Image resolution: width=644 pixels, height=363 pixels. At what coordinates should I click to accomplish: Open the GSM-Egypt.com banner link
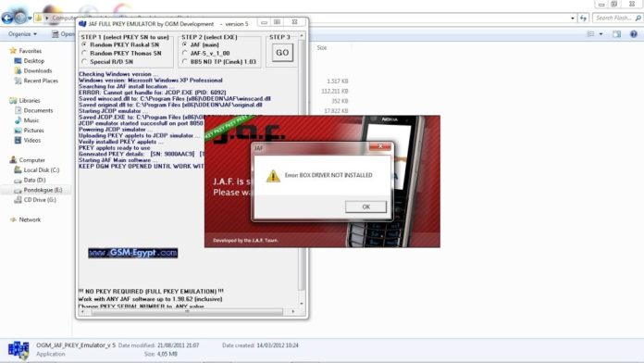(x=132, y=253)
